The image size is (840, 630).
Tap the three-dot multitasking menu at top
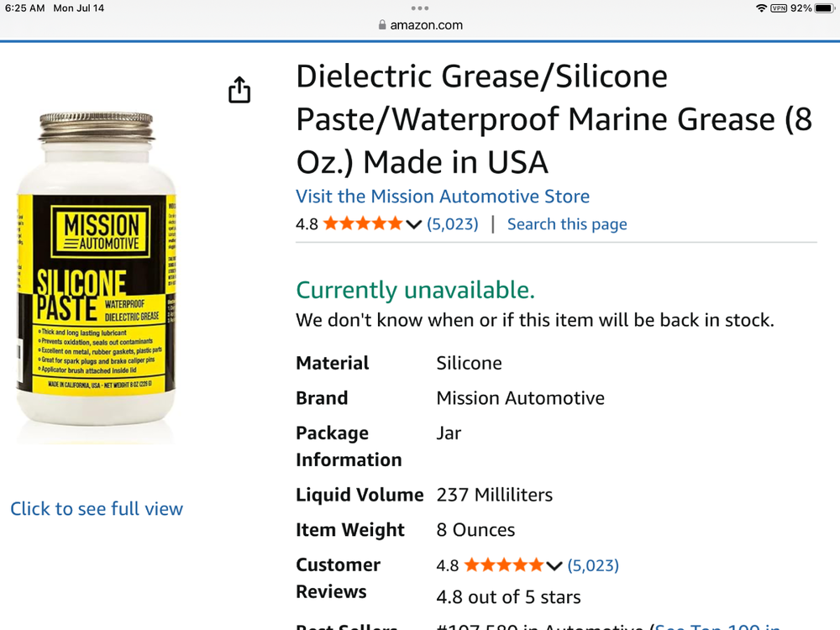click(x=419, y=8)
